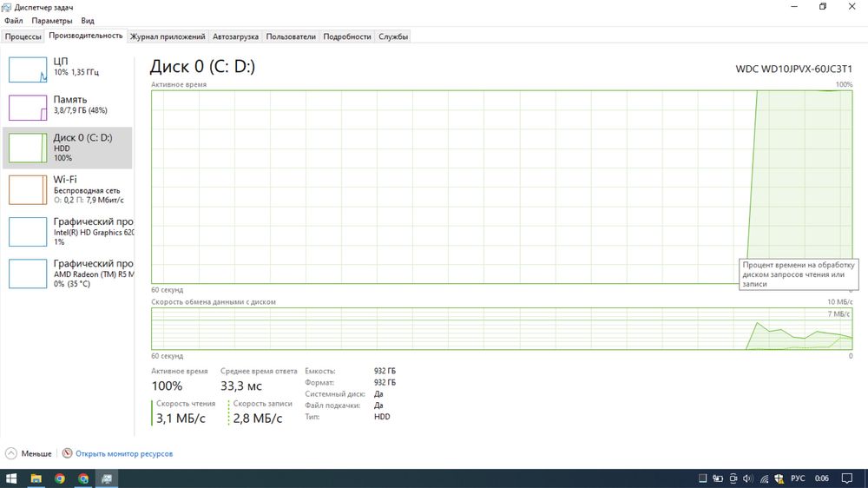Click the tablet mode tray icon
This screenshot has height=488, width=868.
tap(702, 478)
